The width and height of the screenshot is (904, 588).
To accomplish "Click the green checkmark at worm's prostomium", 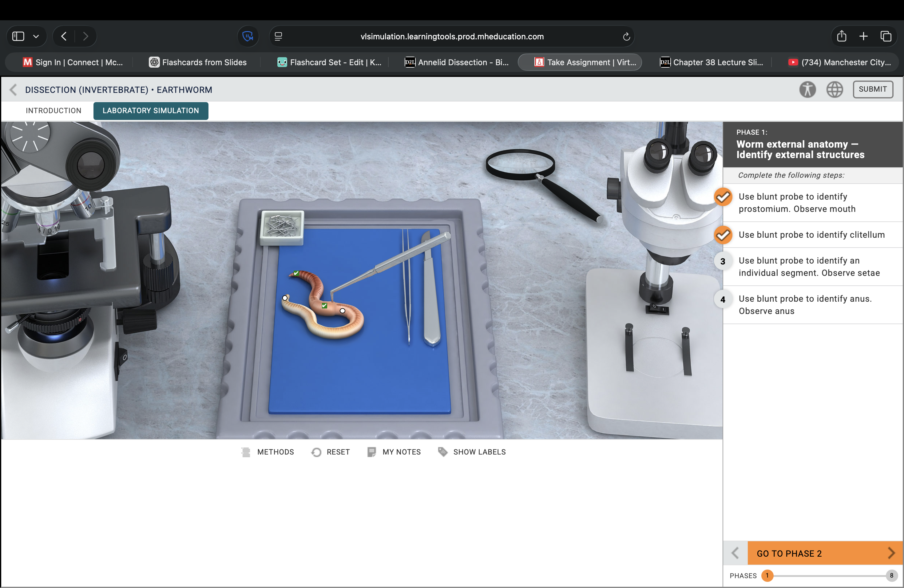I will tap(296, 273).
